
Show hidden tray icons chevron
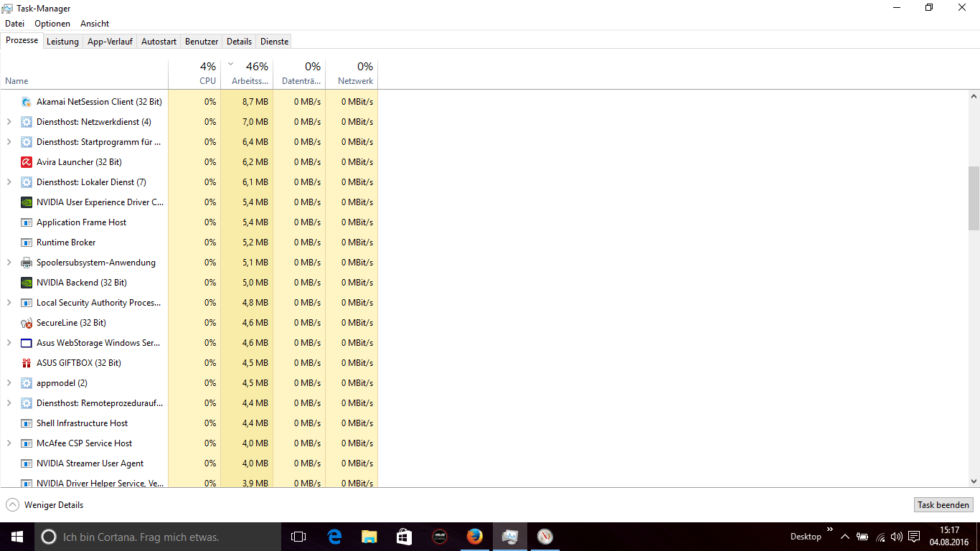click(845, 537)
